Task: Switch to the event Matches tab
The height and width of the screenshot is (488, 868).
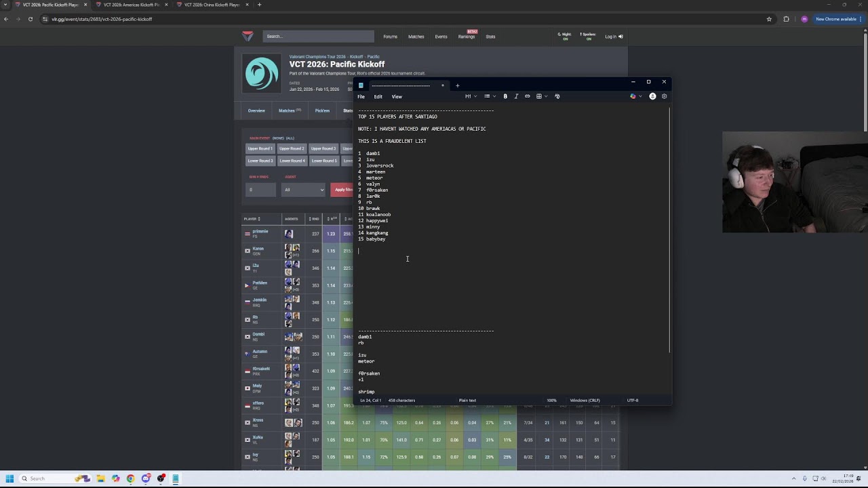Action: click(289, 110)
